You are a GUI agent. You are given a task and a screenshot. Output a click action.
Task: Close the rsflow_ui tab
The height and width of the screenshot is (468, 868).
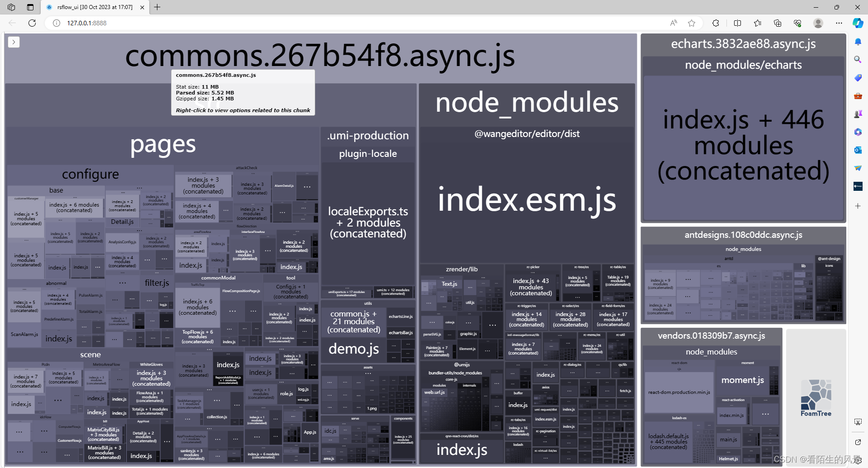pos(142,7)
